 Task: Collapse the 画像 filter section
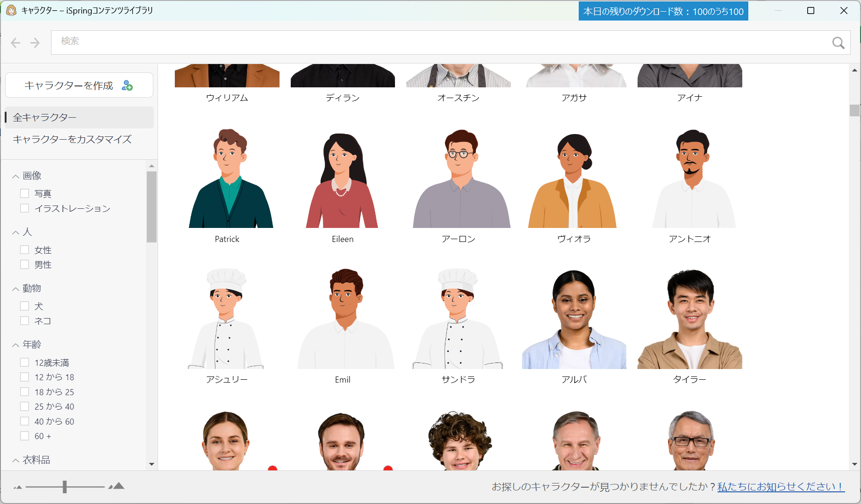(15, 175)
